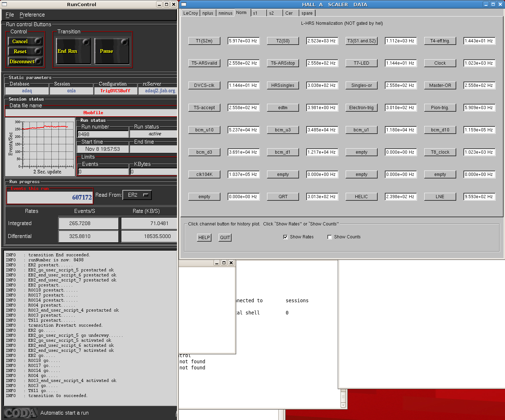Click the Events limit input field
This screenshot has height=420, width=505.
103,172
